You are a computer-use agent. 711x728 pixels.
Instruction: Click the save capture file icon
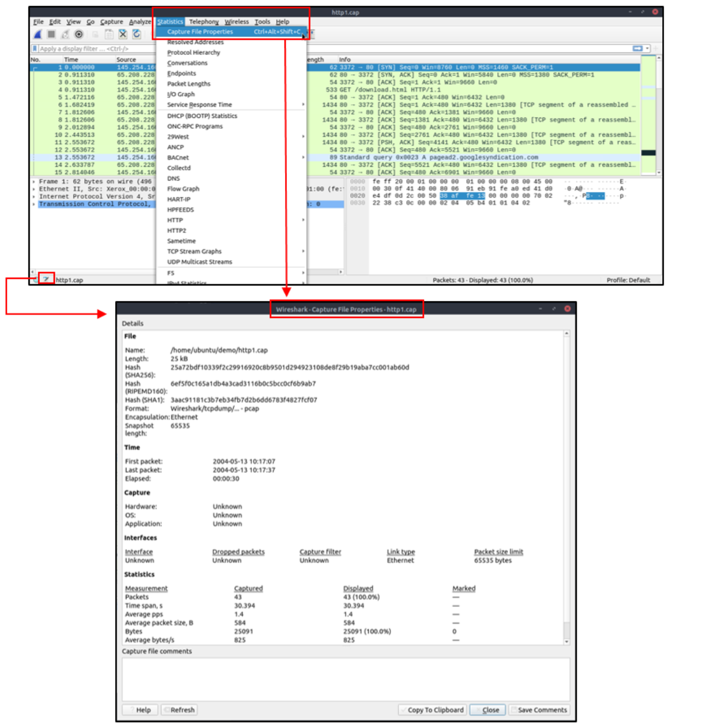coord(109,34)
